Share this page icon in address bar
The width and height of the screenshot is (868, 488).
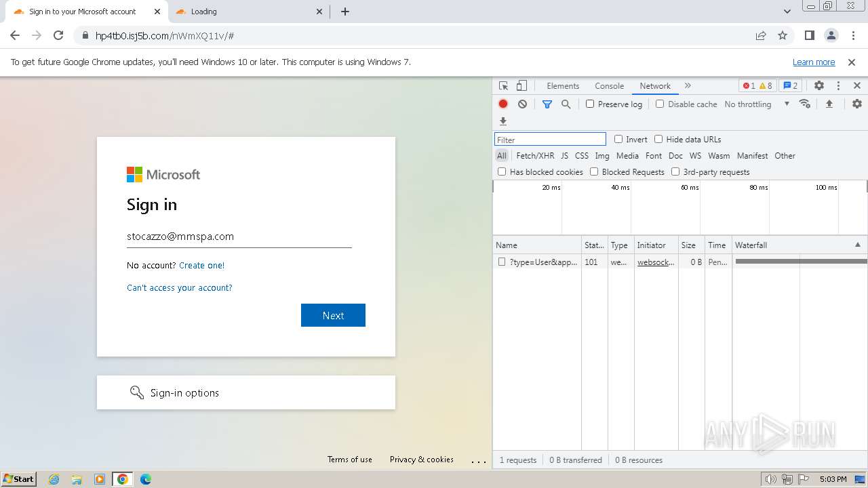[x=761, y=36]
